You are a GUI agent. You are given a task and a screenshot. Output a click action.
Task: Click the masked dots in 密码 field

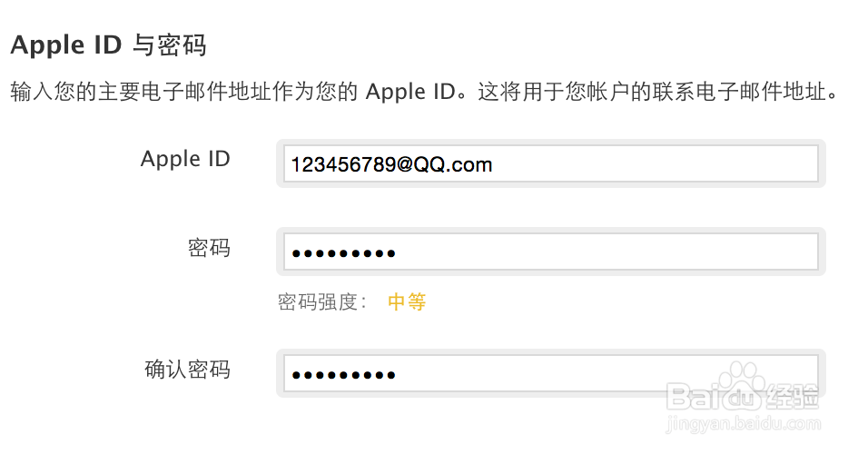pos(343,253)
